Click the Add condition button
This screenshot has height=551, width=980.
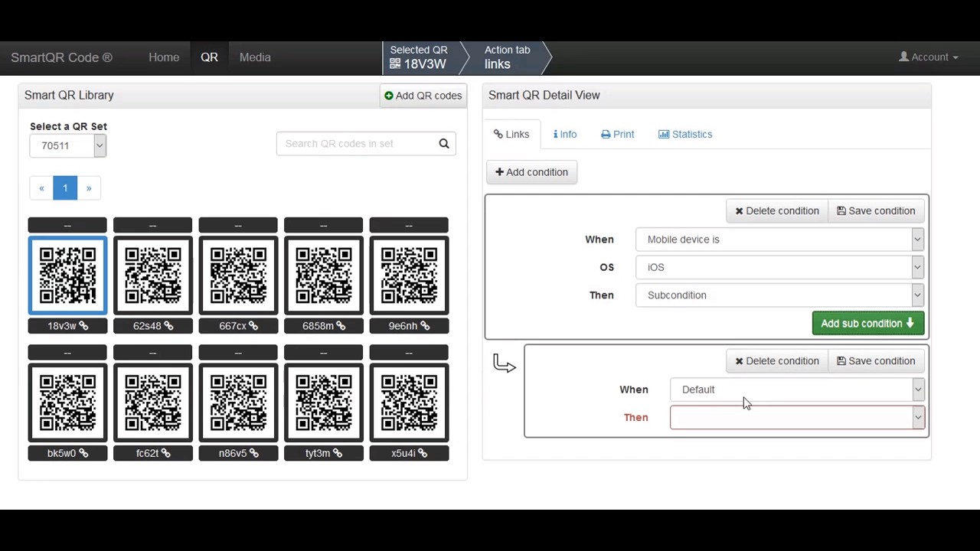click(531, 172)
